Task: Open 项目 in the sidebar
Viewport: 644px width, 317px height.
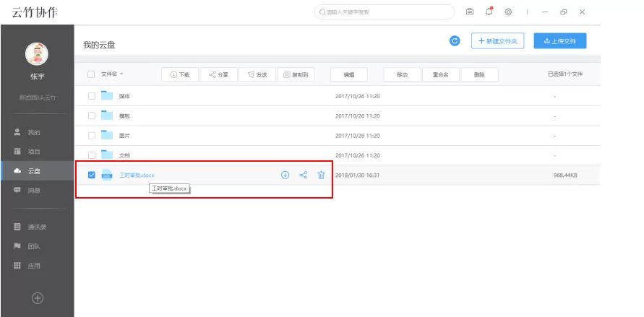Action: coord(38,152)
